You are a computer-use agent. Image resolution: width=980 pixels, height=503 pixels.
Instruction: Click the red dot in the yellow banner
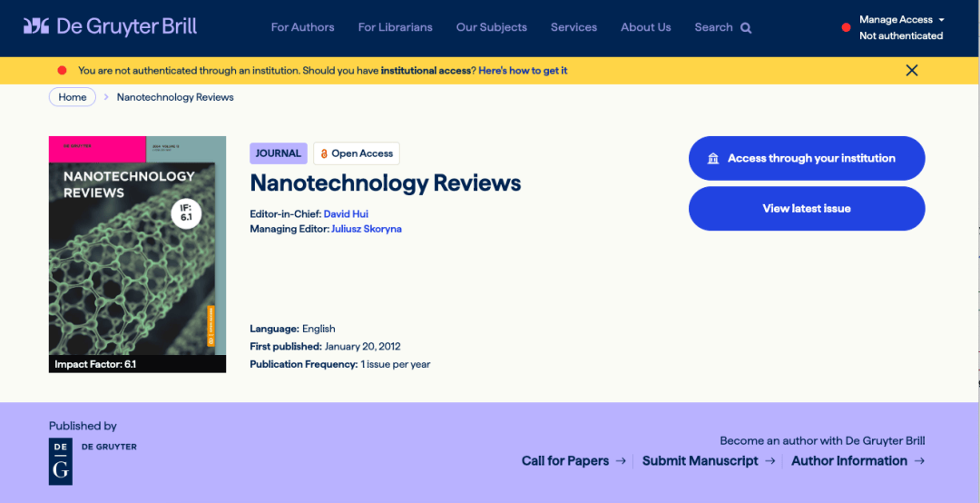62,70
